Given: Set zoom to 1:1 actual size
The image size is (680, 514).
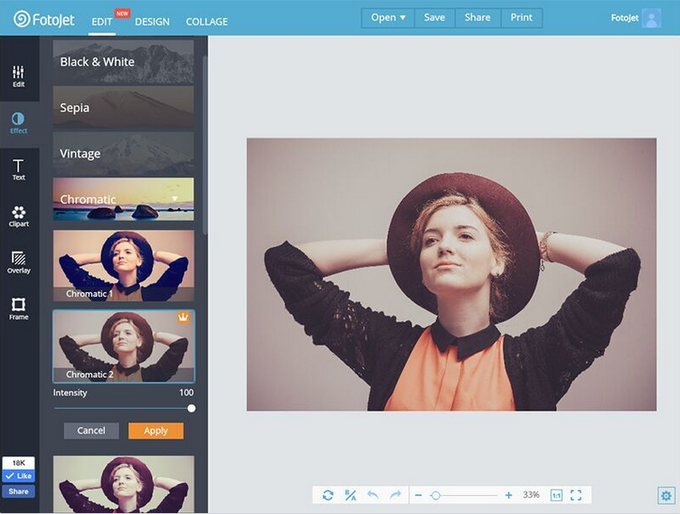Looking at the screenshot, I should pos(556,495).
